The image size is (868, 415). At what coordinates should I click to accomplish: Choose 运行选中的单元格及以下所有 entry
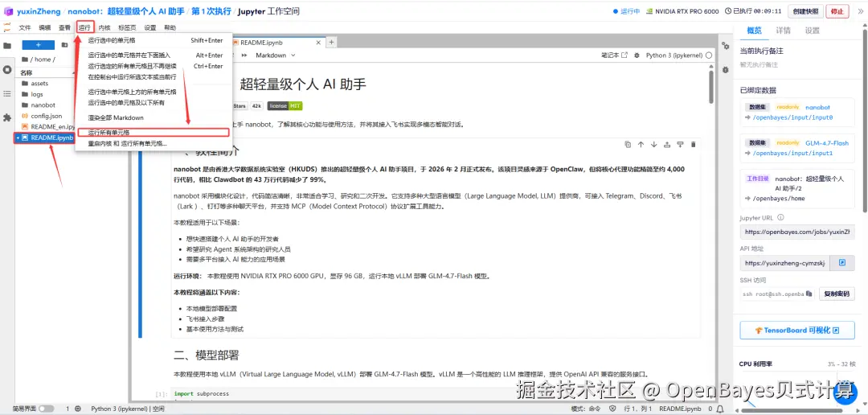click(x=153, y=102)
